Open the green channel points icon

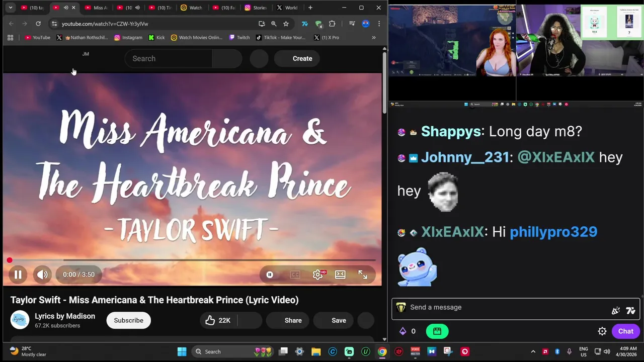pos(437,331)
